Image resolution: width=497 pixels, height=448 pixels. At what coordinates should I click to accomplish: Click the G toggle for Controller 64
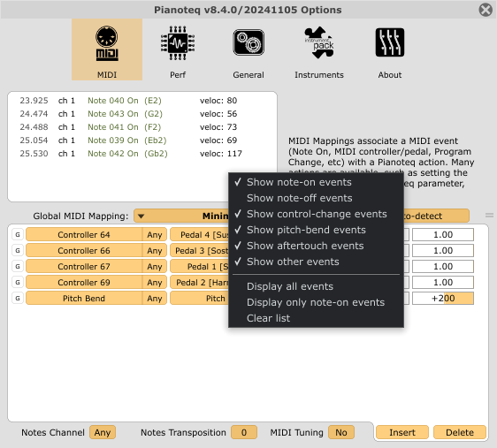18,235
